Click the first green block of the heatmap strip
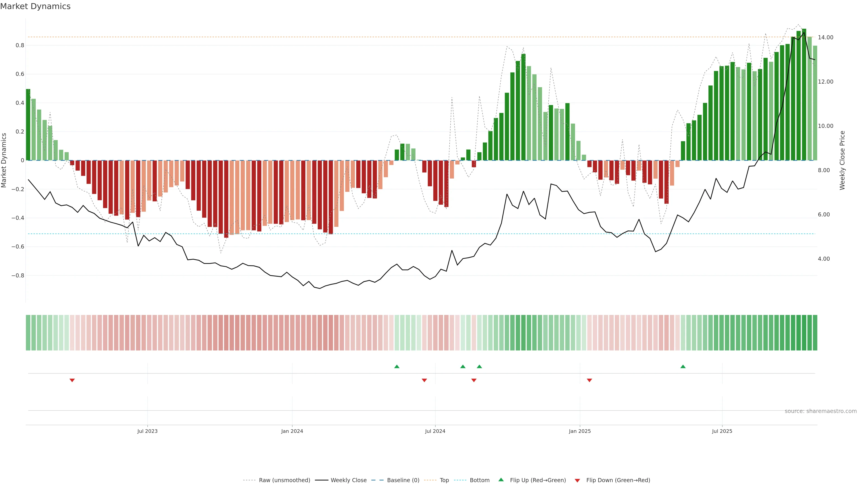 (28, 332)
